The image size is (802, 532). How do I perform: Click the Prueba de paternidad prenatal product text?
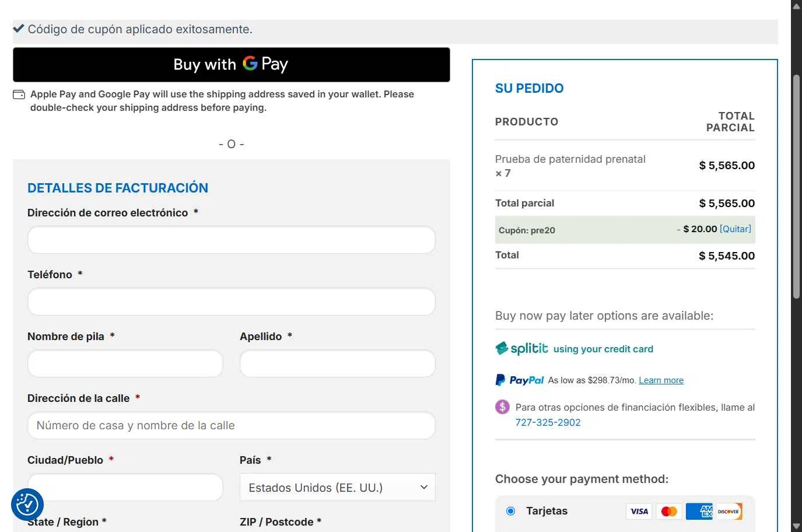coord(570,159)
